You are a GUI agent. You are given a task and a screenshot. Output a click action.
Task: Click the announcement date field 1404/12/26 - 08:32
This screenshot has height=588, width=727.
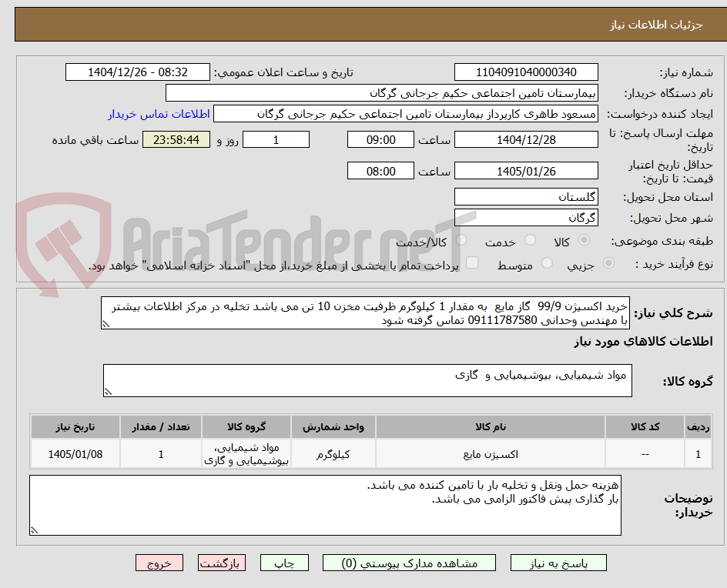pos(138,72)
